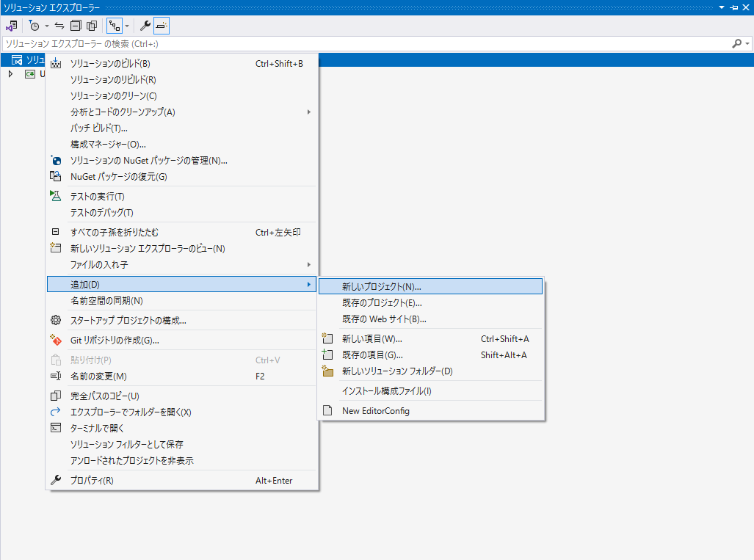Click the auto-hide pin icon
This screenshot has width=754, height=560.
coord(733,7)
